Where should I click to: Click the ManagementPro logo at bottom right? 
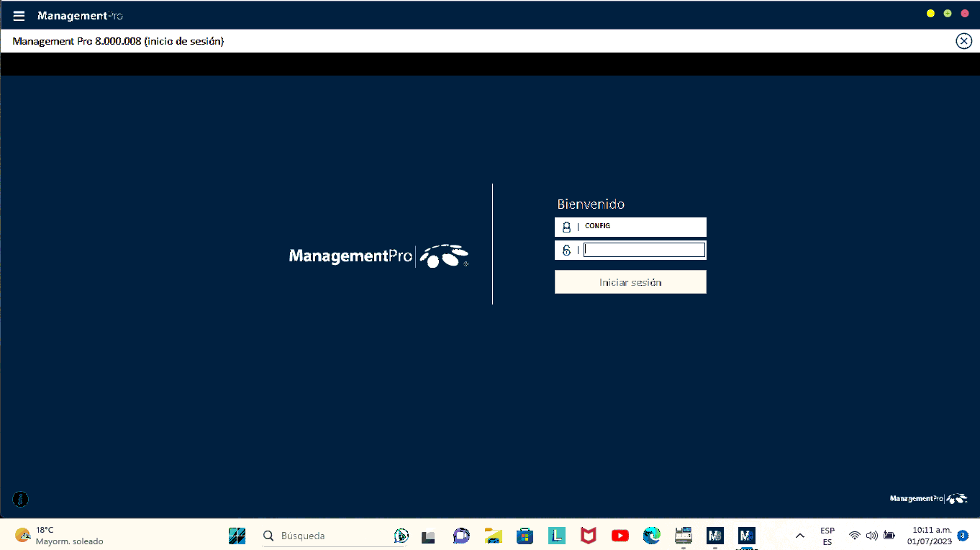point(928,498)
